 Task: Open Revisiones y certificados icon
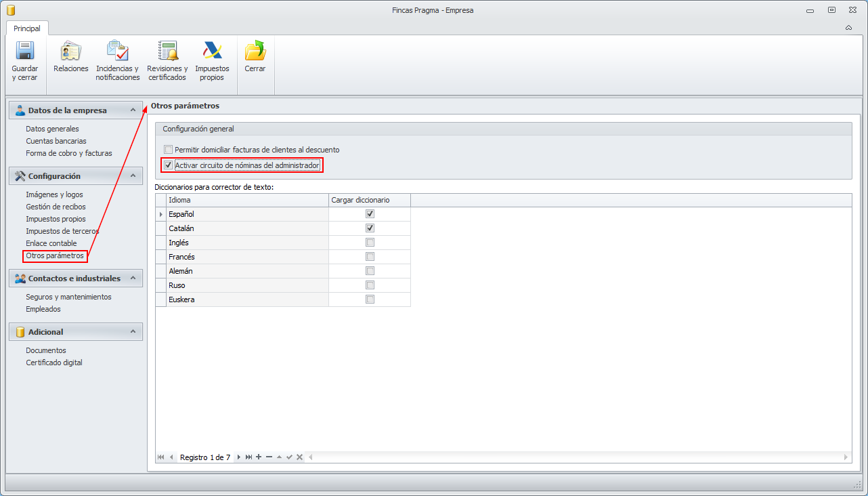pos(167,51)
